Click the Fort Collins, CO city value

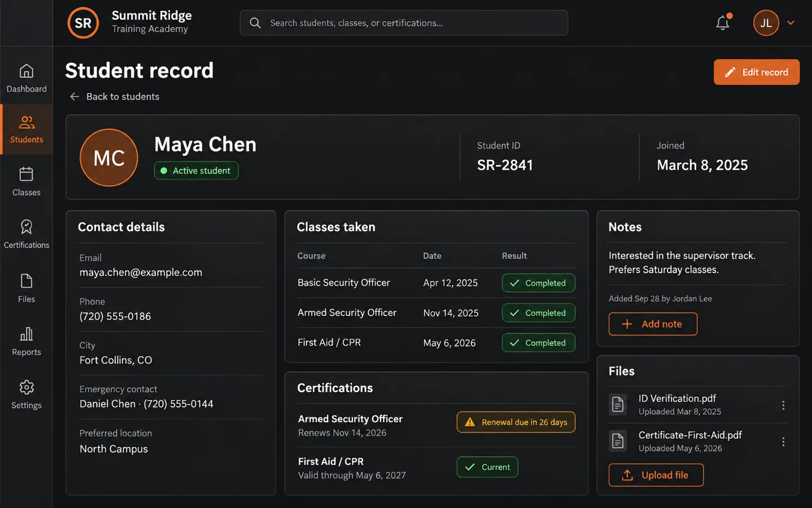(116, 360)
